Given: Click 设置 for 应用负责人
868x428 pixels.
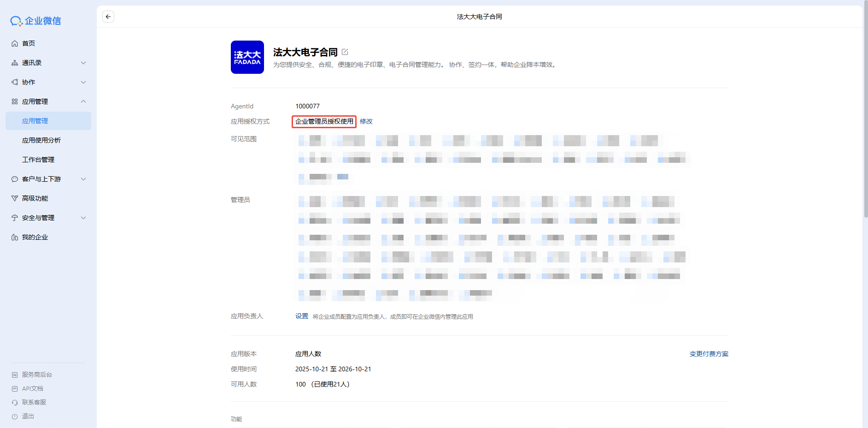Looking at the screenshot, I should [302, 316].
